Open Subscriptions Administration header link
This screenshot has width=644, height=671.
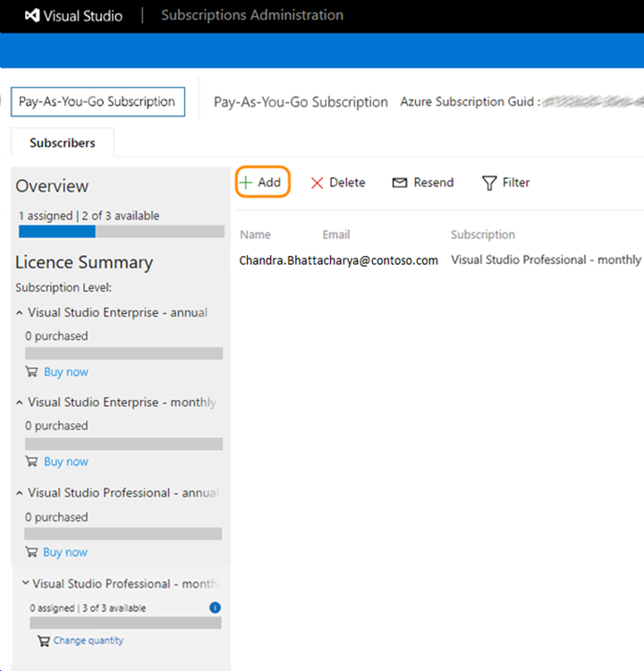[251, 16]
